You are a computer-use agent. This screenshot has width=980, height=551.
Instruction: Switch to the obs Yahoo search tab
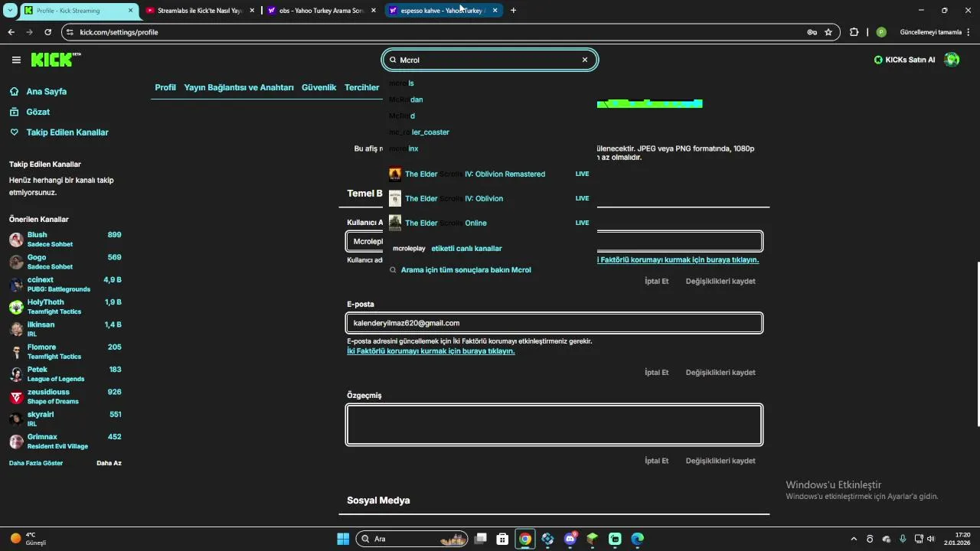(x=320, y=11)
